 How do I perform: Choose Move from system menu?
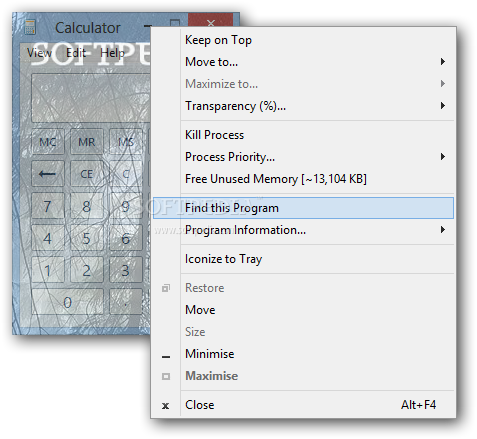(x=303, y=310)
